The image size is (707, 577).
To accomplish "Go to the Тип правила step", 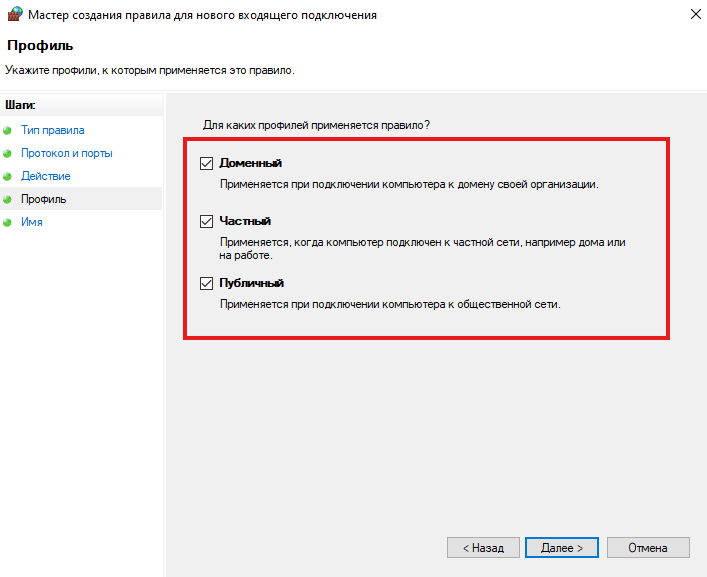I will pyautogui.click(x=52, y=130).
